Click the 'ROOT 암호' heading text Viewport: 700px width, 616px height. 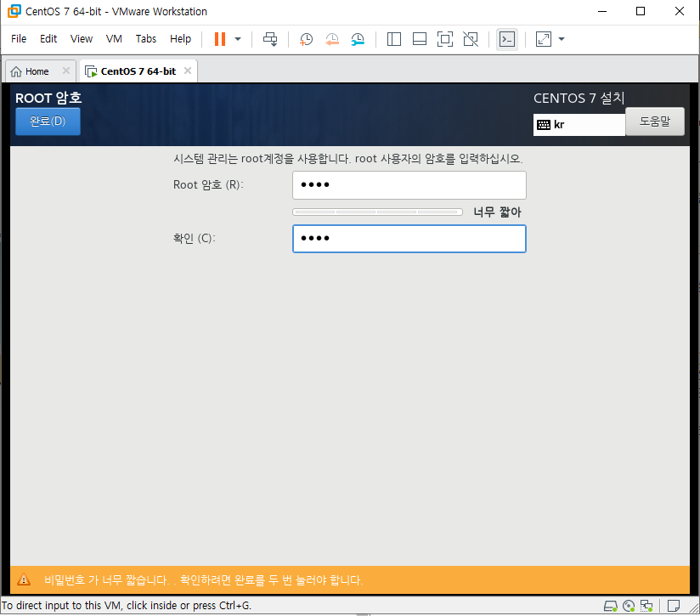48,99
